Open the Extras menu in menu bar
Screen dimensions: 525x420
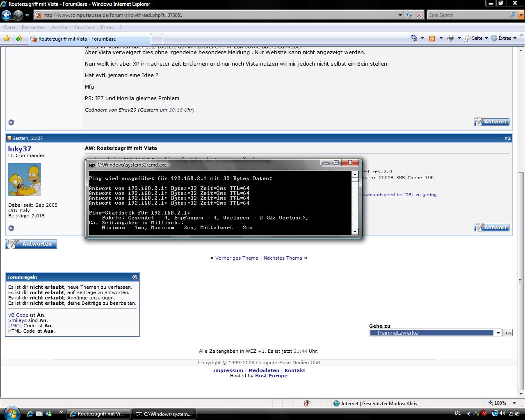tap(107, 27)
